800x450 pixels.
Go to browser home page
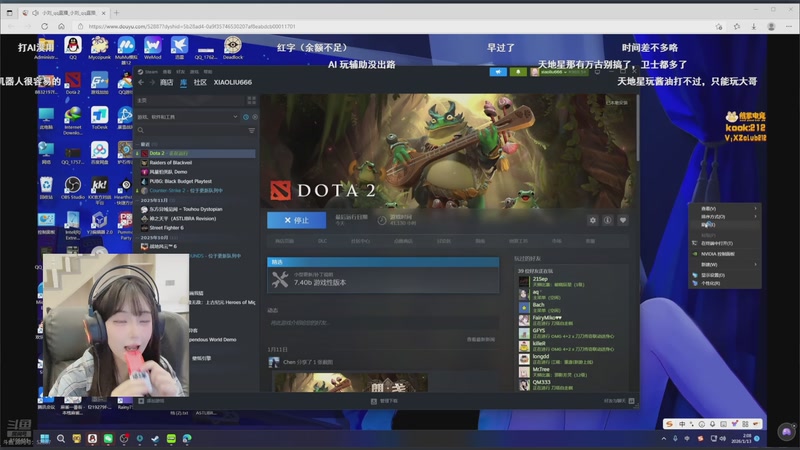pos(61,27)
